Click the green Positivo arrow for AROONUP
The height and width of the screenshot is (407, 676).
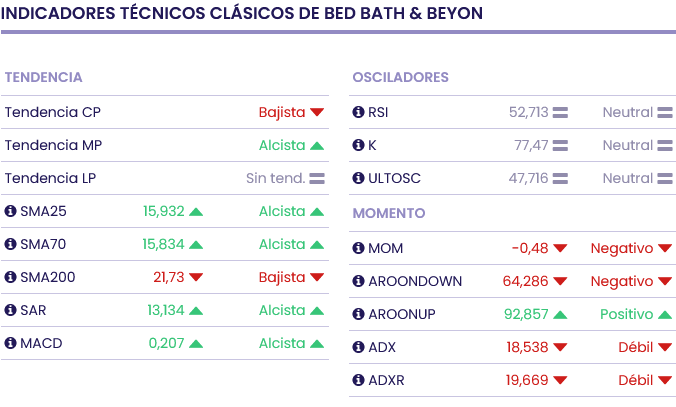(665, 314)
